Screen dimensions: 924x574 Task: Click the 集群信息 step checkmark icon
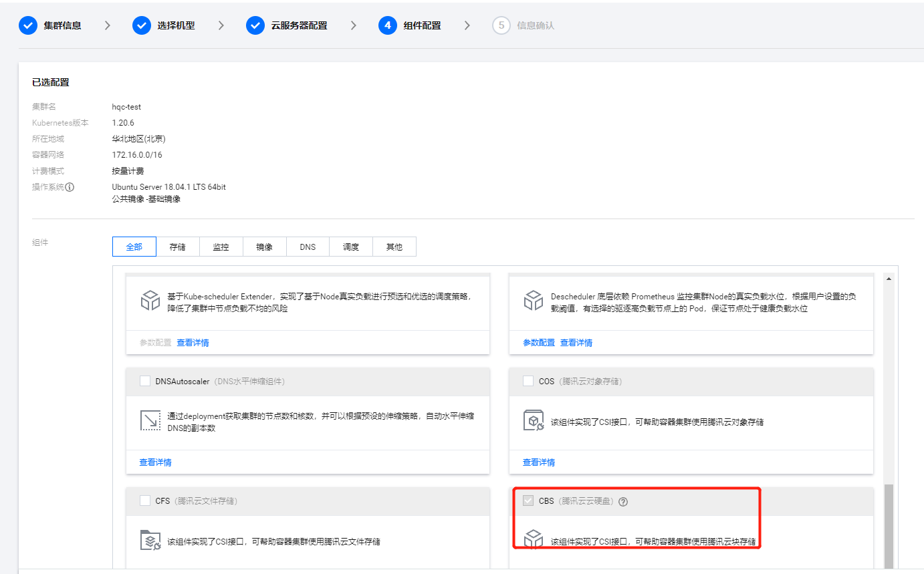28,25
